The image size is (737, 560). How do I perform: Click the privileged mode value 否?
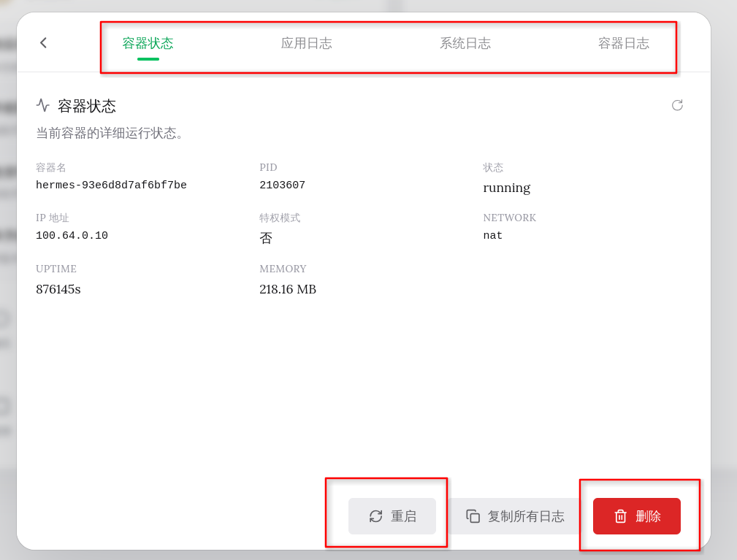click(x=266, y=238)
